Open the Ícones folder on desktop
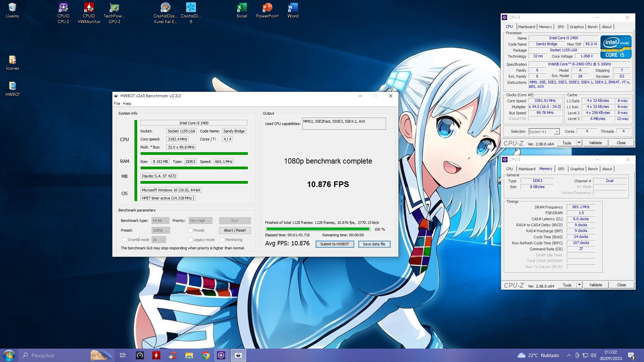Viewport: 644px width, 362px height. [12, 63]
